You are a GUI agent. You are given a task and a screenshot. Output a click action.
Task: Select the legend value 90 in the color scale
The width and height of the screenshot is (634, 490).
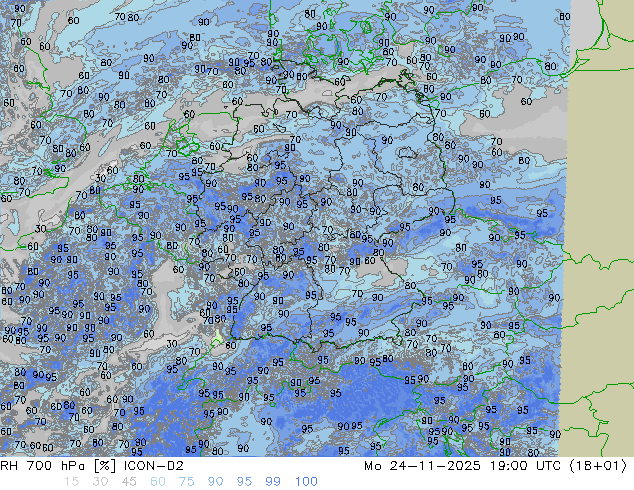216,482
